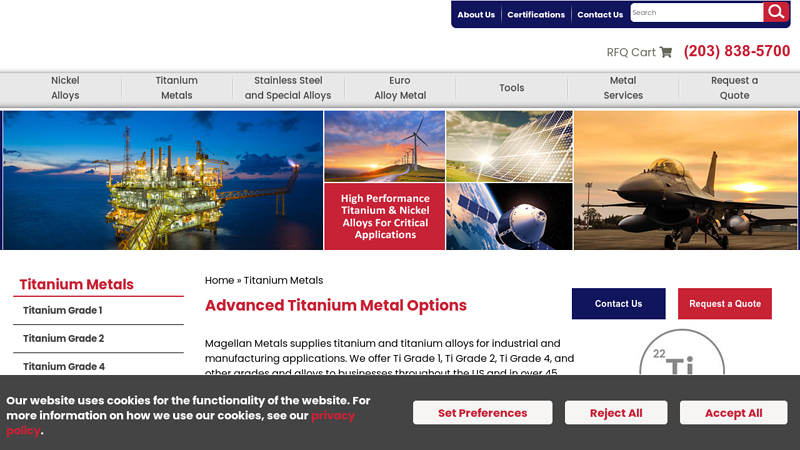Click the red search magnifier icon
800x450 pixels.
pos(776,12)
